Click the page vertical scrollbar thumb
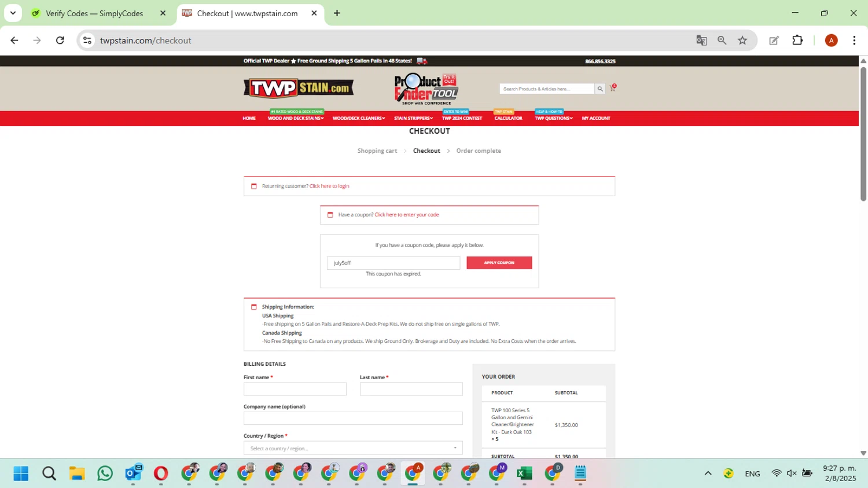 coord(863,133)
